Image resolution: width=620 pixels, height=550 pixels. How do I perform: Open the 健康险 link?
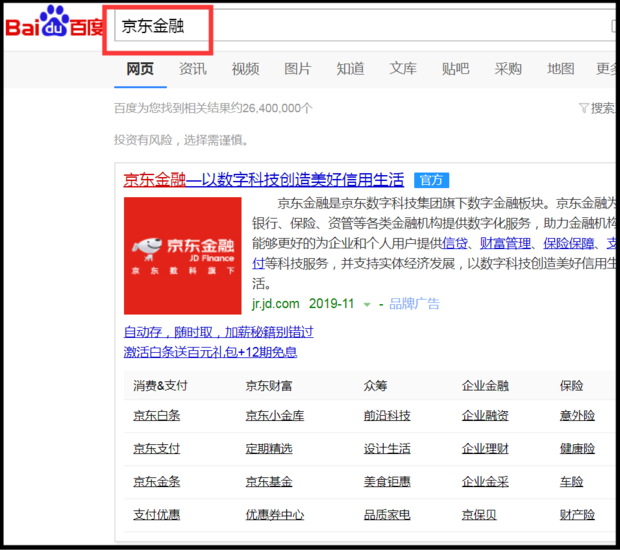coord(577,449)
